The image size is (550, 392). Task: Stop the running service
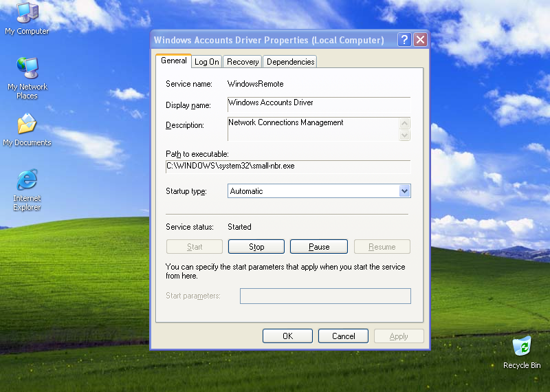256,247
